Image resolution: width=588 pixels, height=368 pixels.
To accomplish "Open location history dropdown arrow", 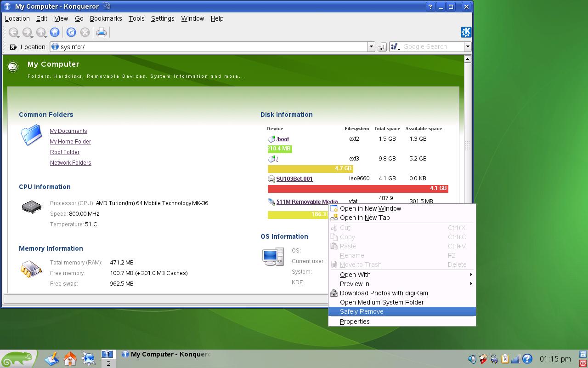I will coord(371,46).
